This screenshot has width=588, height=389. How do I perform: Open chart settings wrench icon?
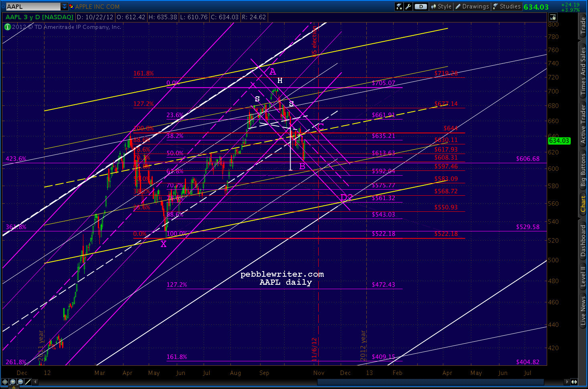coord(408,6)
